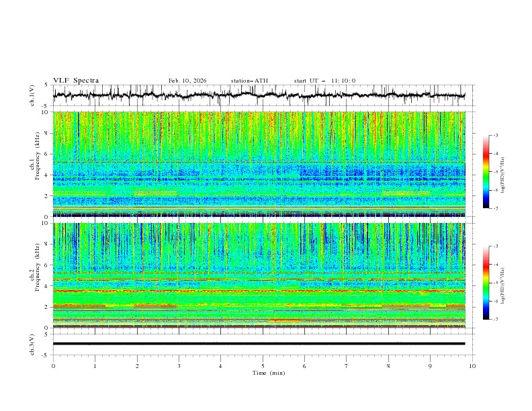The image size is (532, 411).
Task: Click the "-7" label on ch.1 color bar
Action: pyautogui.click(x=496, y=208)
